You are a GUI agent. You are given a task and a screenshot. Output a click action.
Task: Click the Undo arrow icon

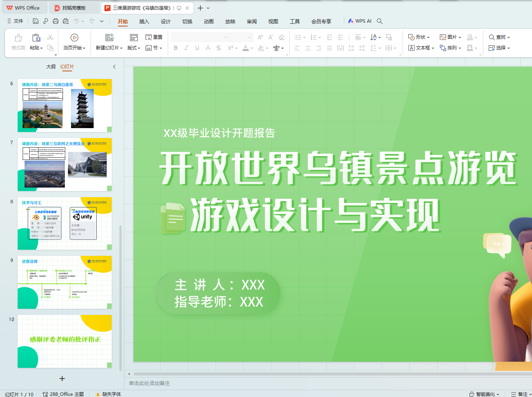click(x=76, y=21)
